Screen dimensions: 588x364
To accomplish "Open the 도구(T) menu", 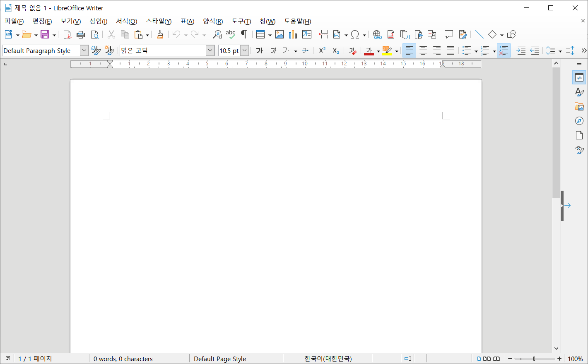I will point(241,22).
